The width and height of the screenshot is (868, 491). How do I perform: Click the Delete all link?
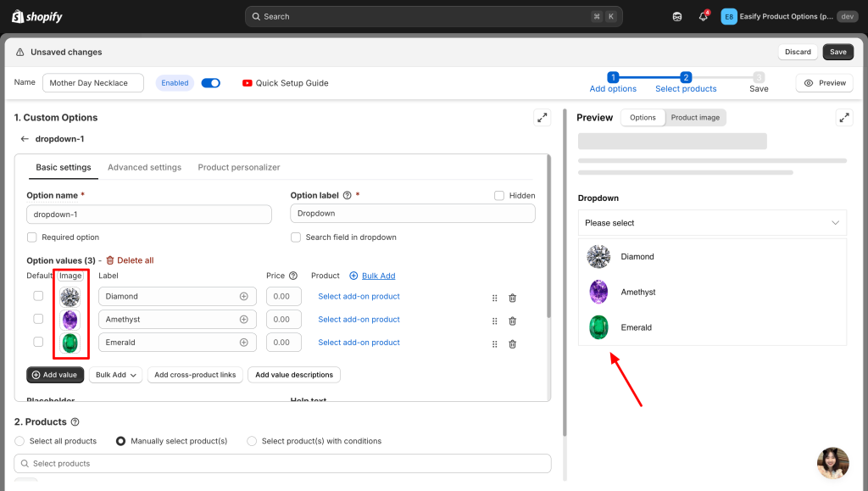(130, 260)
